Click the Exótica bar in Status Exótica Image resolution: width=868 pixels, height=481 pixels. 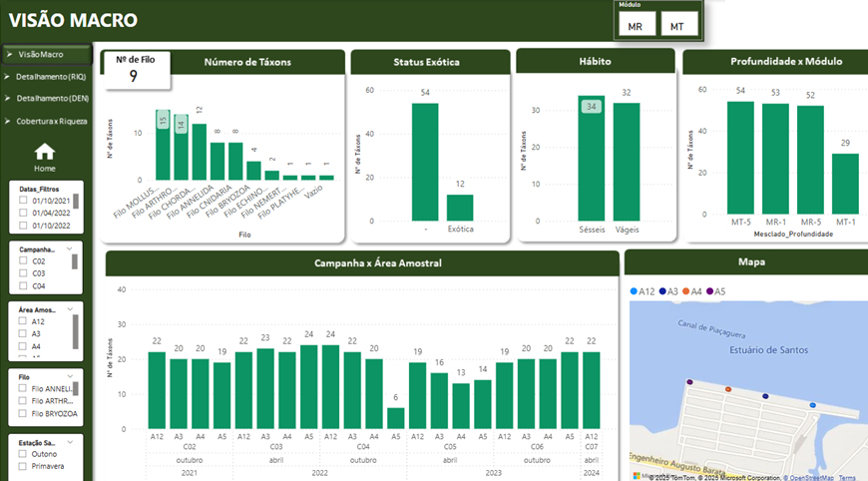tap(460, 207)
